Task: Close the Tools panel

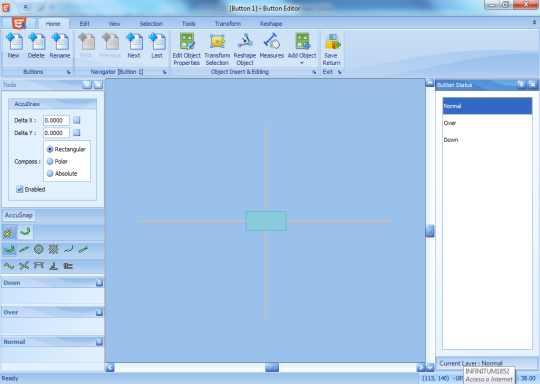Action: [x=98, y=85]
